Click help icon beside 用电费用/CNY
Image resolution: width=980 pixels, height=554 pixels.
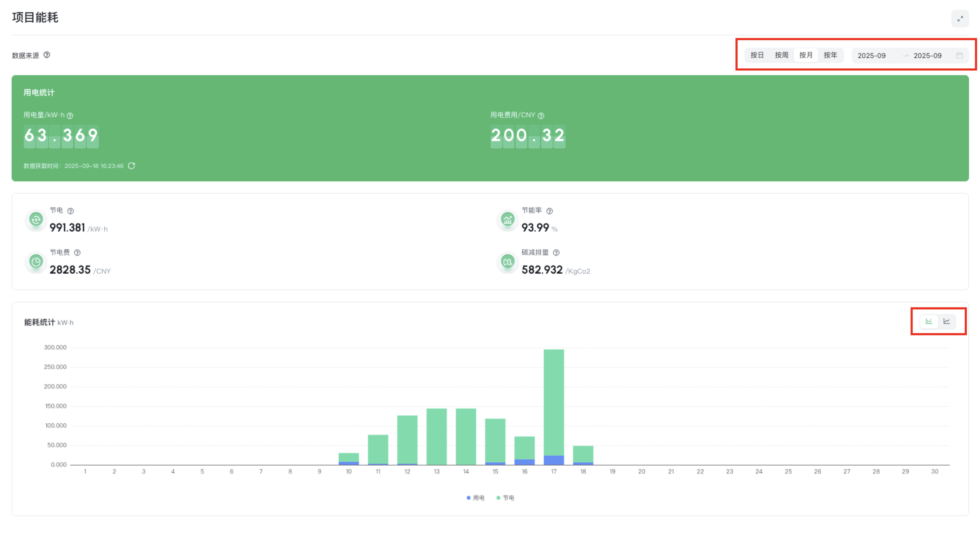(541, 115)
